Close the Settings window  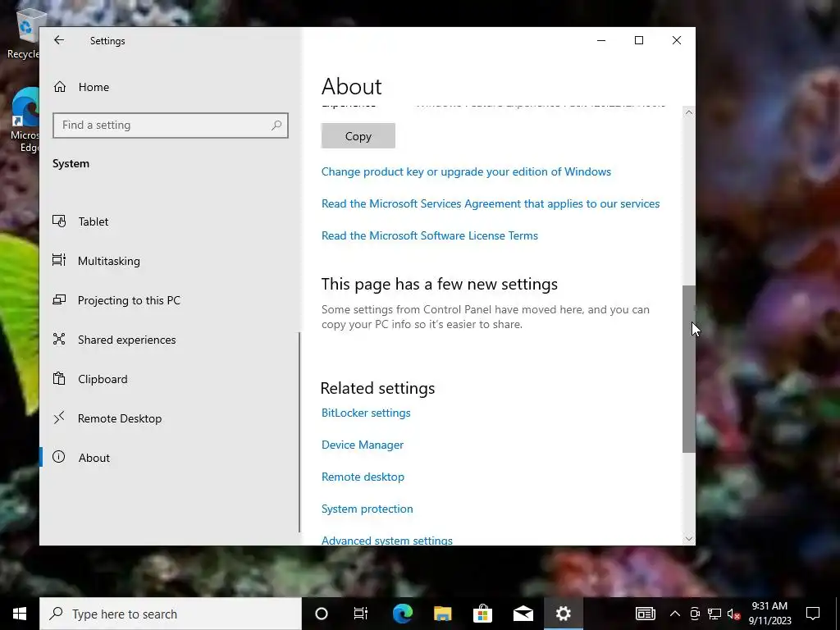pos(677,40)
